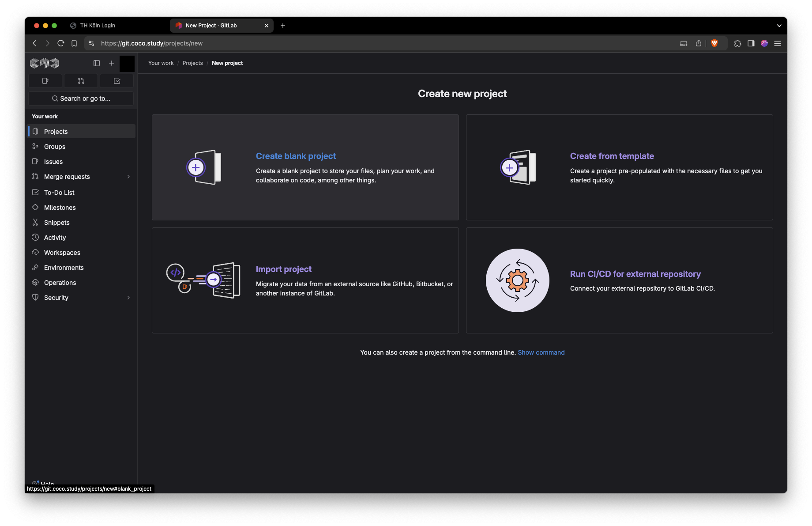Image resolution: width=812 pixels, height=526 pixels.
Task: Click the 'Import project' heading
Action: click(283, 269)
